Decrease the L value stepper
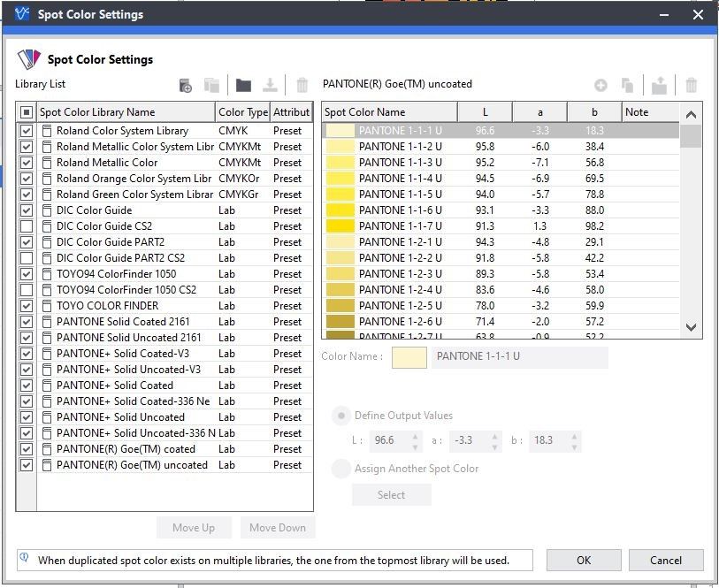The height and width of the screenshot is (588, 719). (x=415, y=447)
